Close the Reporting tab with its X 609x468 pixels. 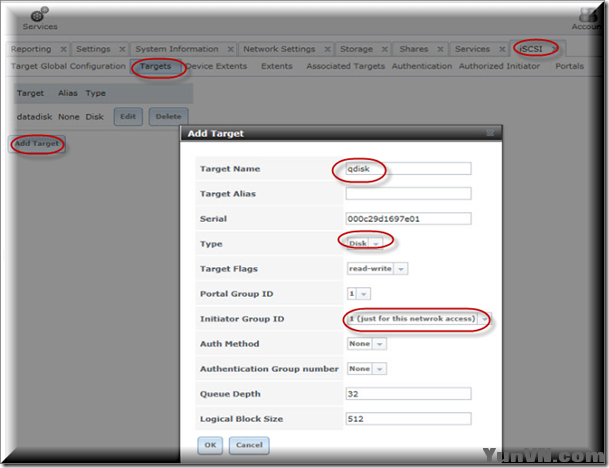pyautogui.click(x=63, y=49)
